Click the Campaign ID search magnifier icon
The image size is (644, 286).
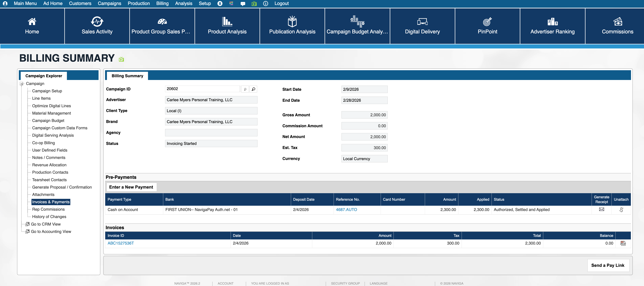[x=253, y=89]
